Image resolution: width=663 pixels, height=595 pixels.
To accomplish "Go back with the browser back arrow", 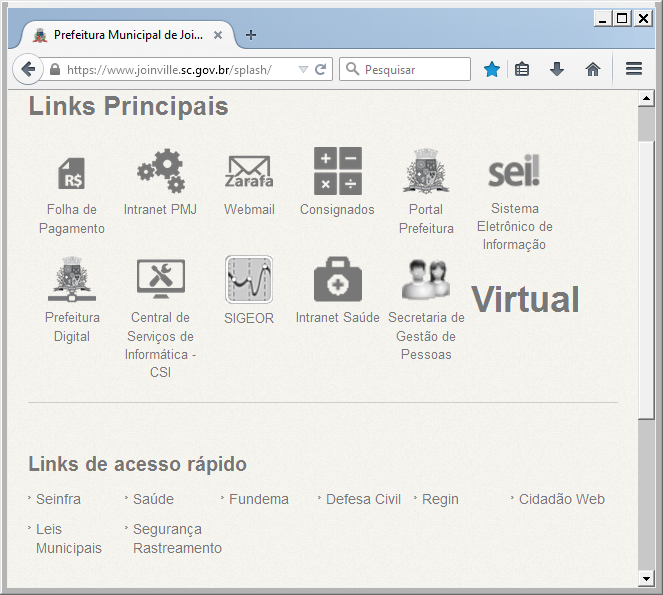I will [28, 69].
